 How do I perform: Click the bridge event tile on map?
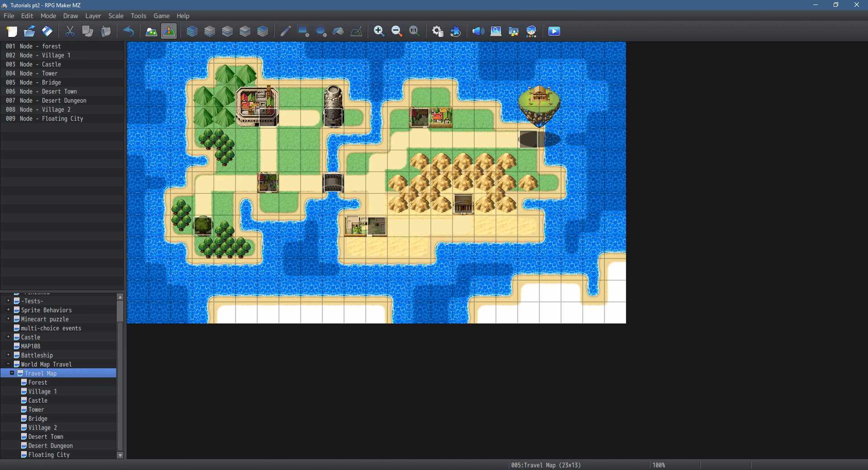coord(333,183)
